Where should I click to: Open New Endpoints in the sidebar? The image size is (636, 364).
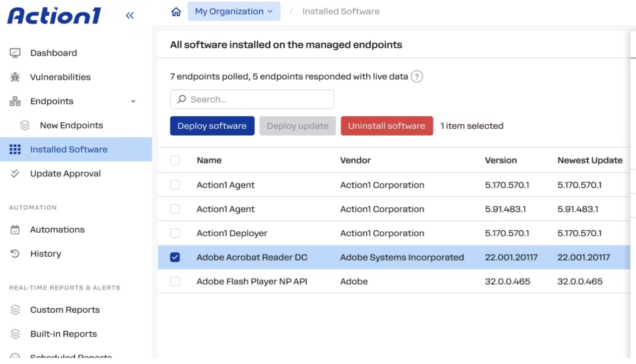[x=72, y=125]
